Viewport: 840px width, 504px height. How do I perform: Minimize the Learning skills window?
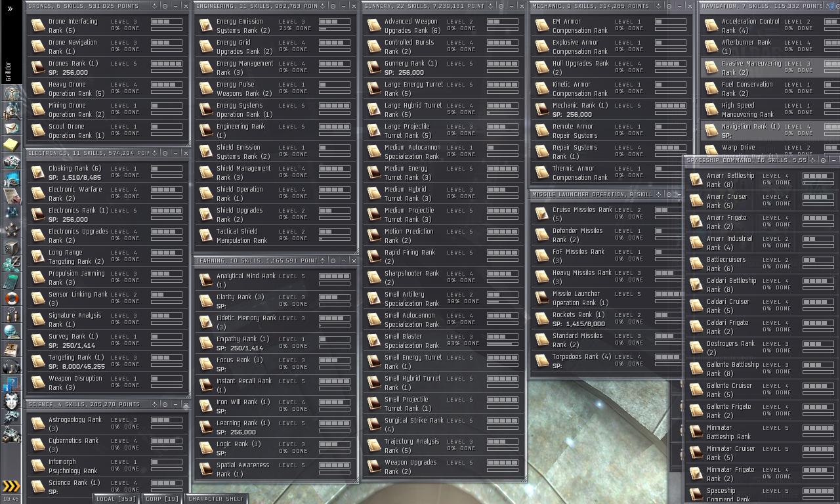tap(343, 261)
